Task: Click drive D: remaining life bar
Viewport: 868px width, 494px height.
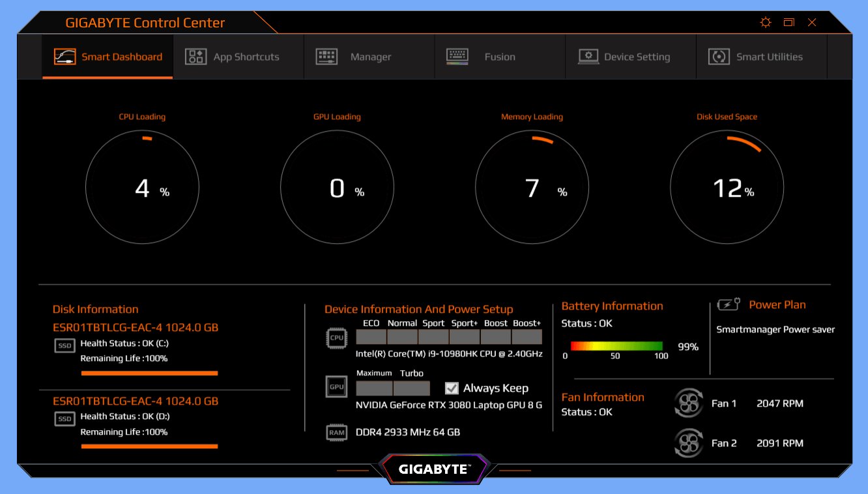Action: click(x=149, y=446)
